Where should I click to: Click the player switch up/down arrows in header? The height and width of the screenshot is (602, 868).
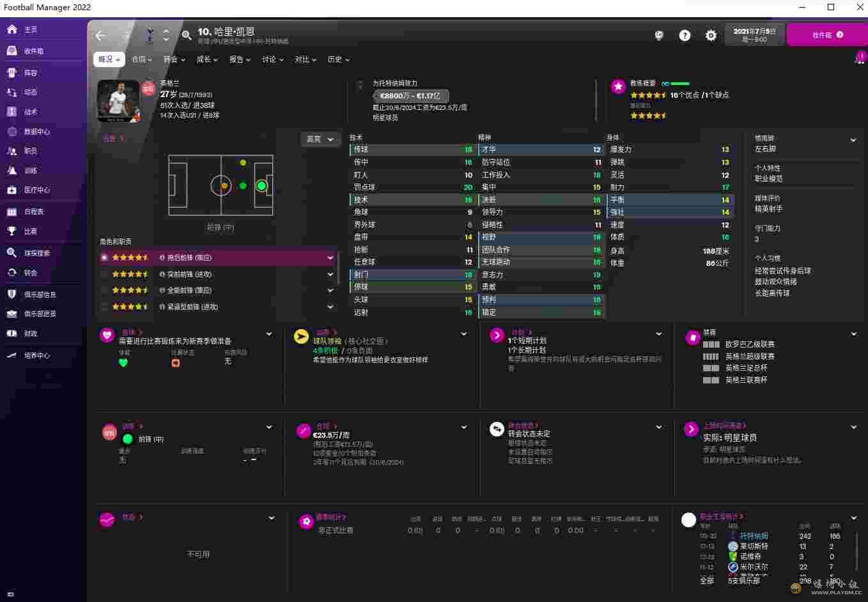coord(166,35)
